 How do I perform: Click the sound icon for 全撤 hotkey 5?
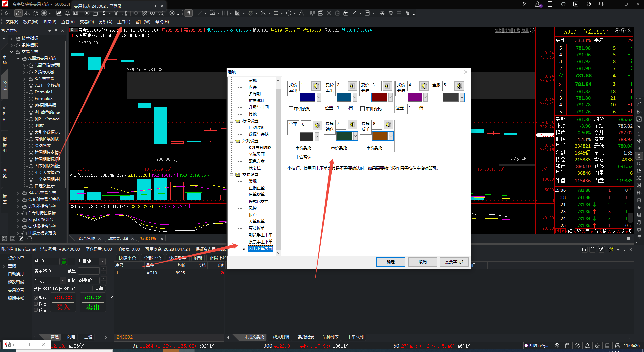pos(459,86)
